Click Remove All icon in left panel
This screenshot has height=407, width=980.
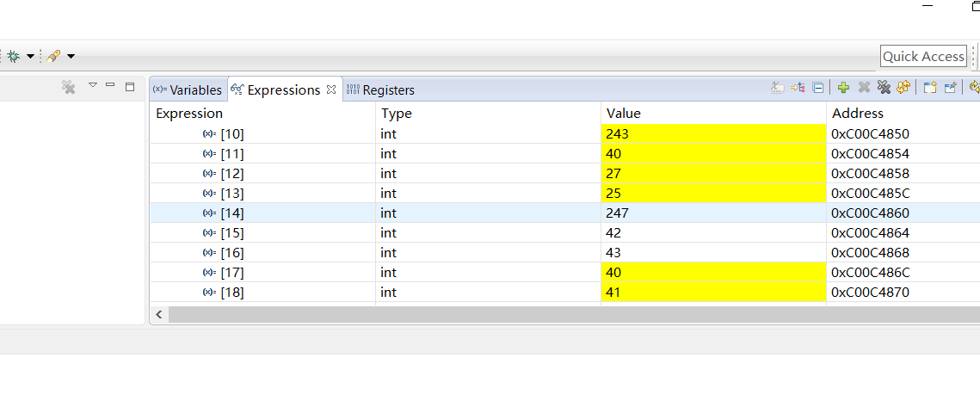tap(69, 87)
